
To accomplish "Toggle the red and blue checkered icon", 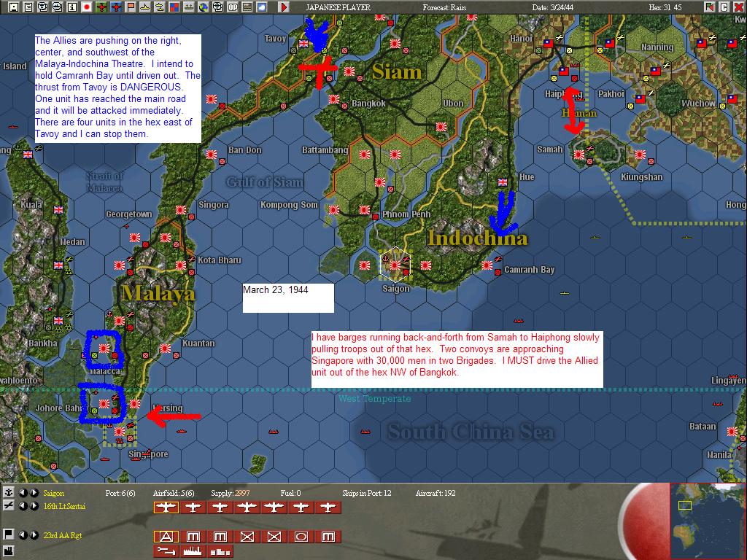I will (174, 7).
